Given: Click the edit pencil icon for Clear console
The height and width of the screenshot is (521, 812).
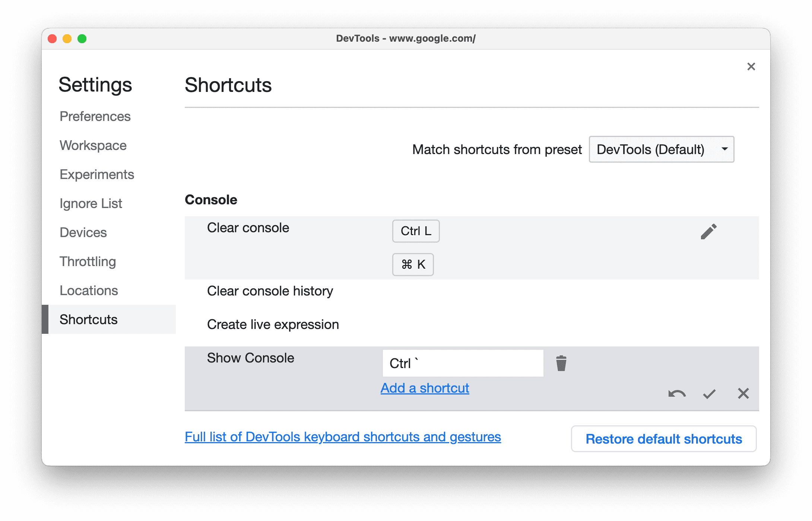Looking at the screenshot, I should click(708, 231).
